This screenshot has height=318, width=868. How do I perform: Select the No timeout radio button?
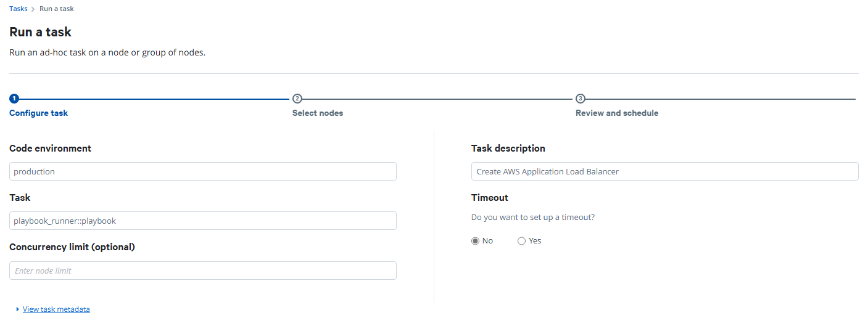tap(475, 241)
